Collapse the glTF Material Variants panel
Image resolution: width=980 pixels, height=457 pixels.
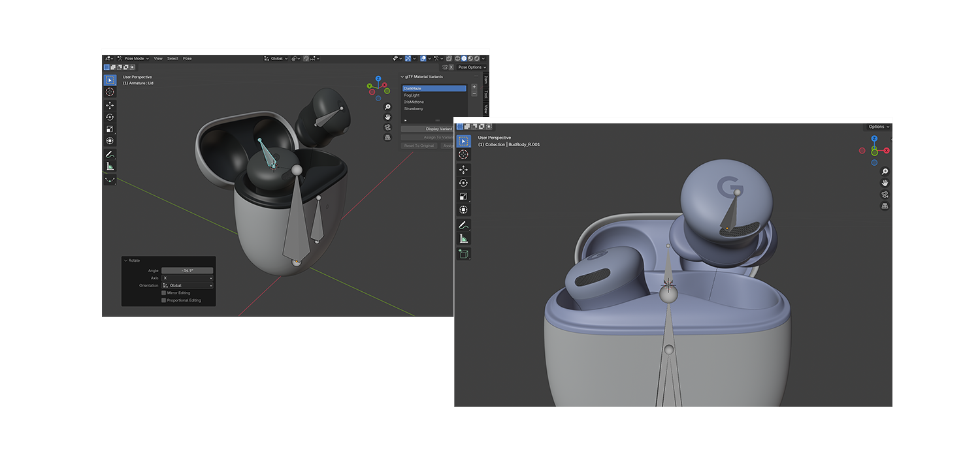tap(402, 76)
